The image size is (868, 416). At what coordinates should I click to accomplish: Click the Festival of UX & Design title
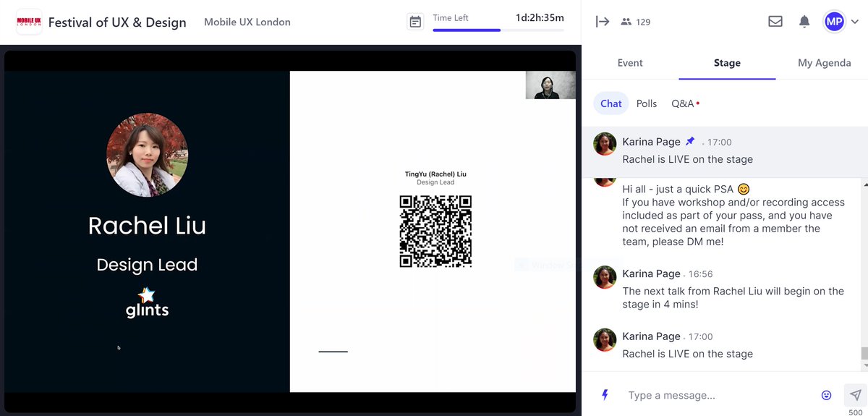[117, 22]
